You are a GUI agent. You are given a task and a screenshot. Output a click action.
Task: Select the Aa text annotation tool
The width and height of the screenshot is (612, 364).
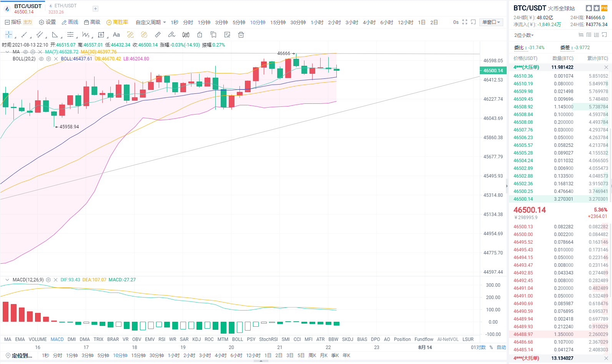tap(116, 35)
